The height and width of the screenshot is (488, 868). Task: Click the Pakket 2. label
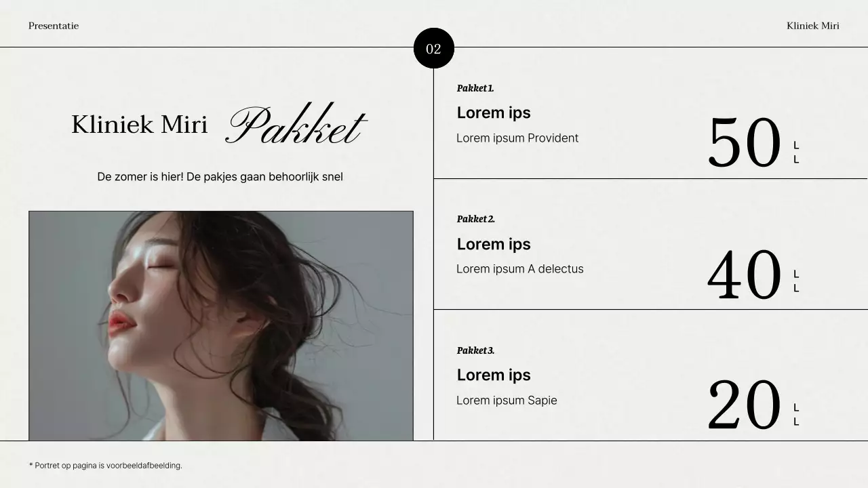(476, 219)
